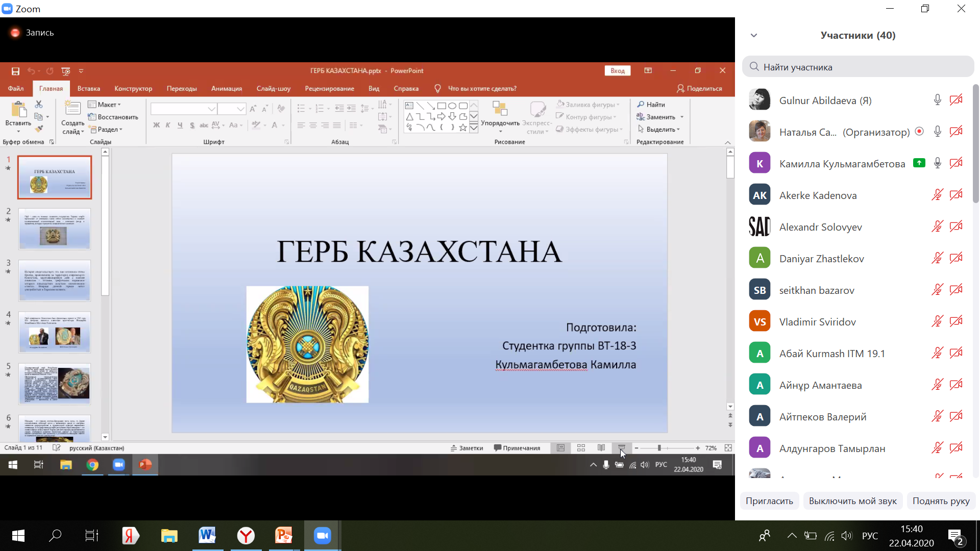Click slide editor vertical scrollbar thumb
The image size is (980, 551).
[x=730, y=167]
